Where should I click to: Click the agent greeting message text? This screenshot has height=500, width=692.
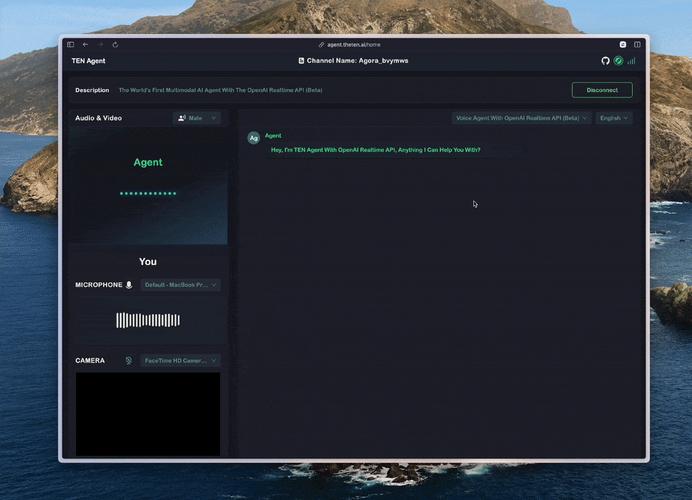[x=376, y=150]
